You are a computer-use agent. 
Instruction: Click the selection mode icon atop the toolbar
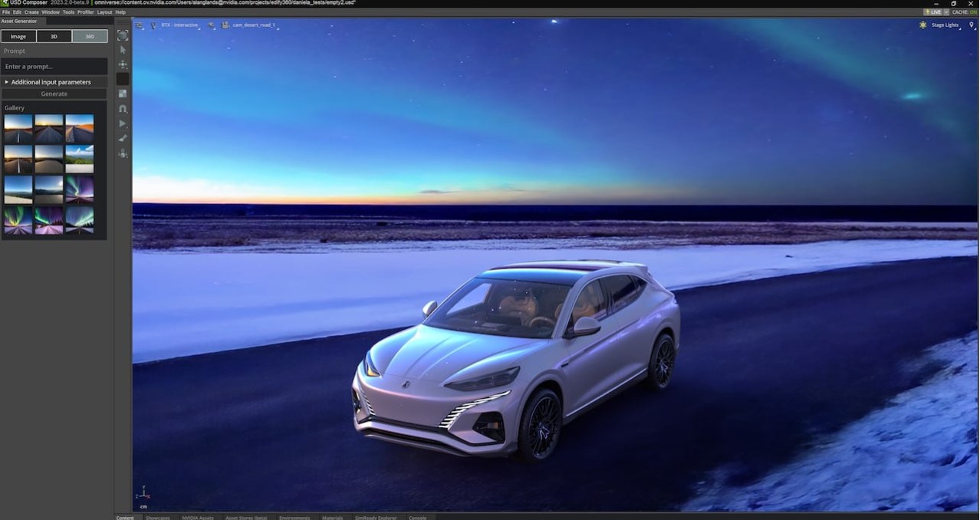click(123, 35)
